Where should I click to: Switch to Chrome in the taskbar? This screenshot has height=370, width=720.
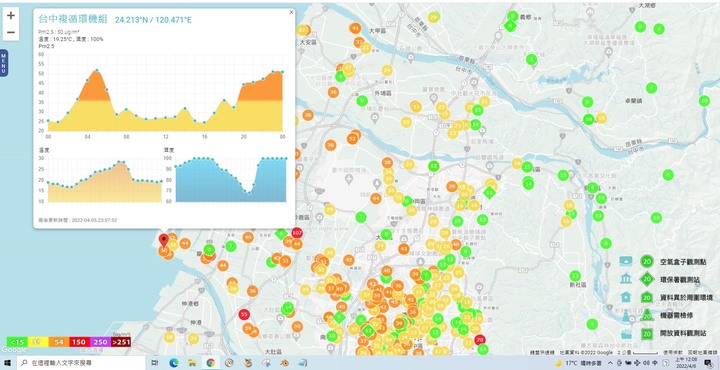(x=211, y=363)
